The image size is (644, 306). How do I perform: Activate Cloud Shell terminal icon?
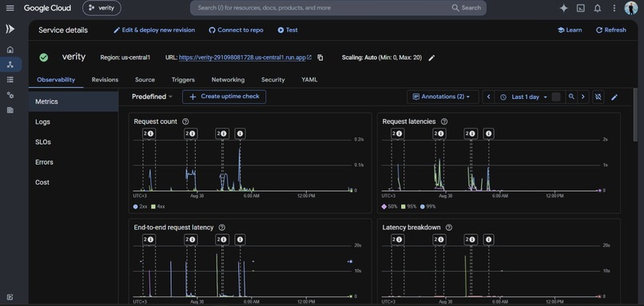tap(581, 8)
